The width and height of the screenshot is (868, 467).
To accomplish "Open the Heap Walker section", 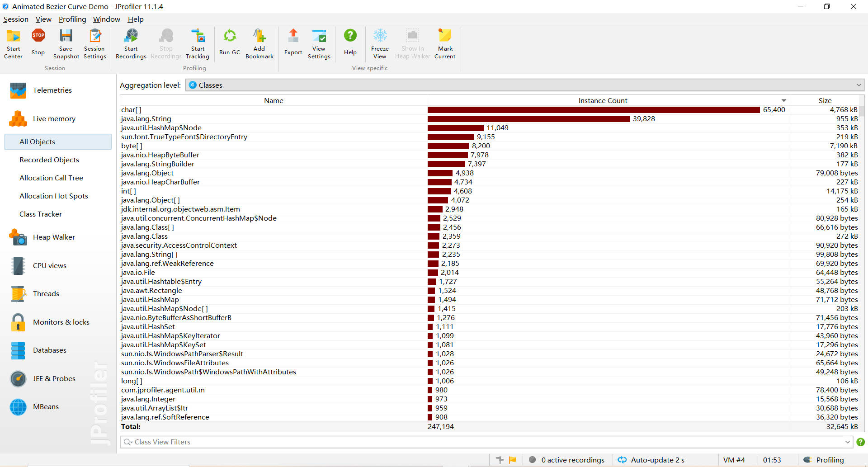I will coord(54,237).
